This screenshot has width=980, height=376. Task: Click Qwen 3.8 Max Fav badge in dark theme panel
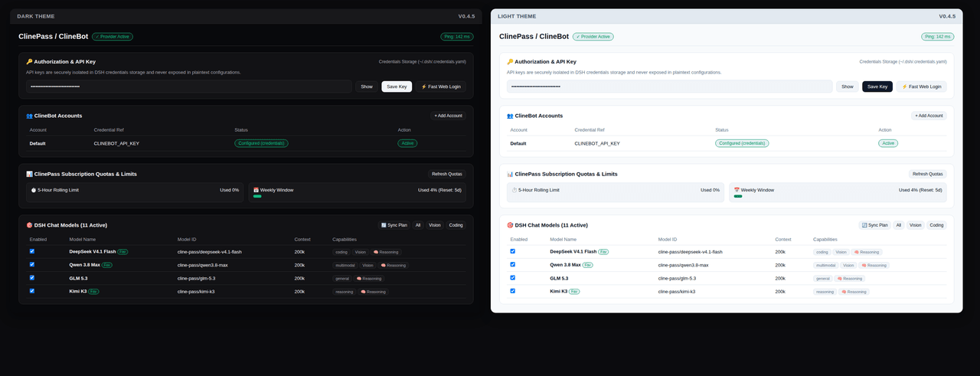click(x=107, y=265)
